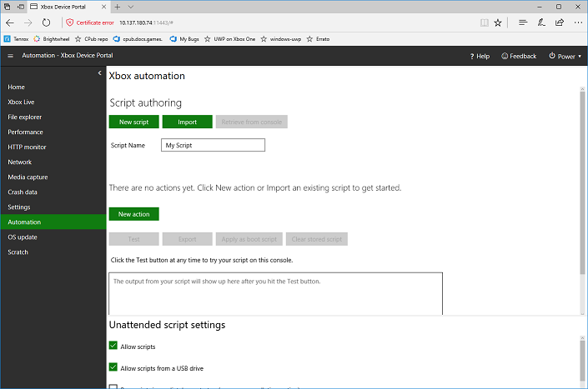Open the hamburger menu in portal header
Image resolution: width=588 pixels, height=389 pixels.
[11, 56]
